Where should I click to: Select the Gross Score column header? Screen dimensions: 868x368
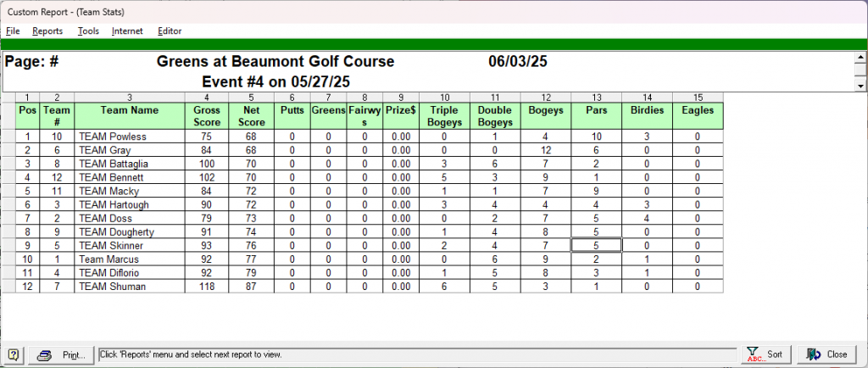[x=207, y=115]
